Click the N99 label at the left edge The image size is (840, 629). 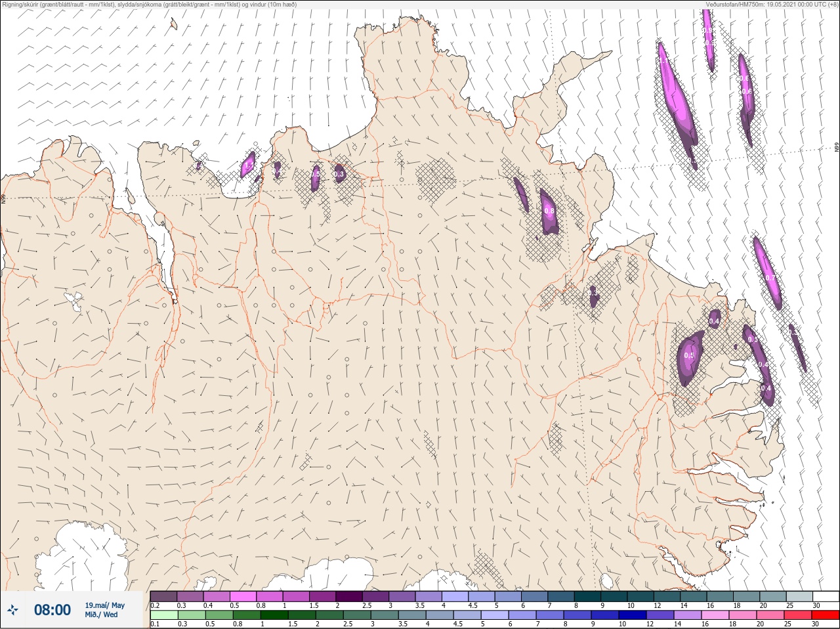[3, 199]
